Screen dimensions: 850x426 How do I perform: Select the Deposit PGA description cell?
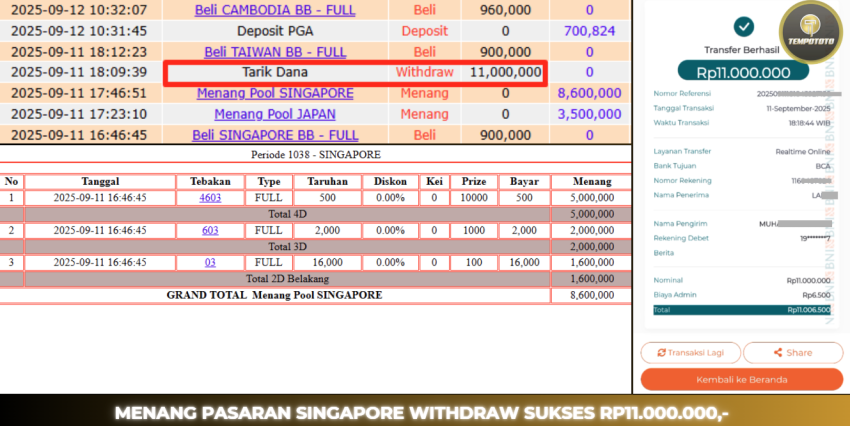click(x=275, y=31)
